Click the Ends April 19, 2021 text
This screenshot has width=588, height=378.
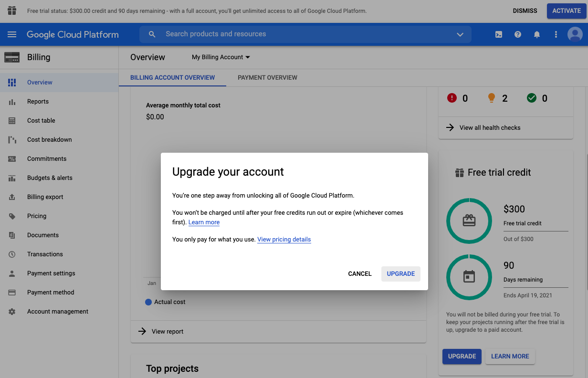[x=528, y=295]
